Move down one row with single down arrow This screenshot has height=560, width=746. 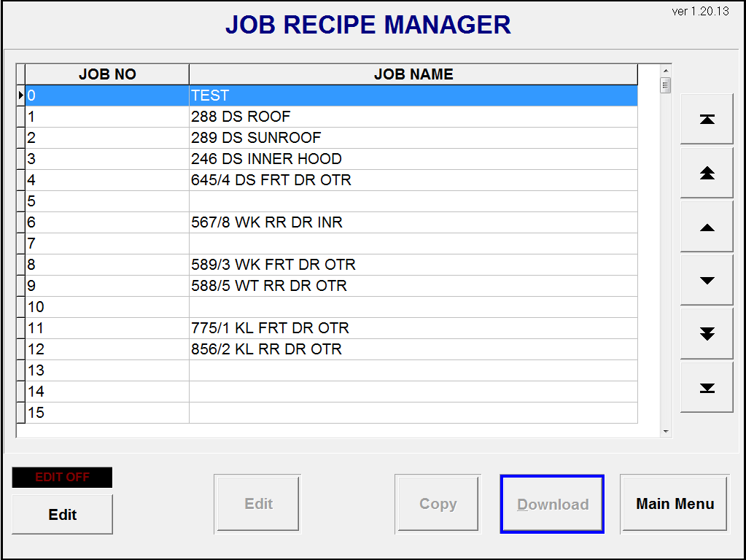click(x=707, y=281)
